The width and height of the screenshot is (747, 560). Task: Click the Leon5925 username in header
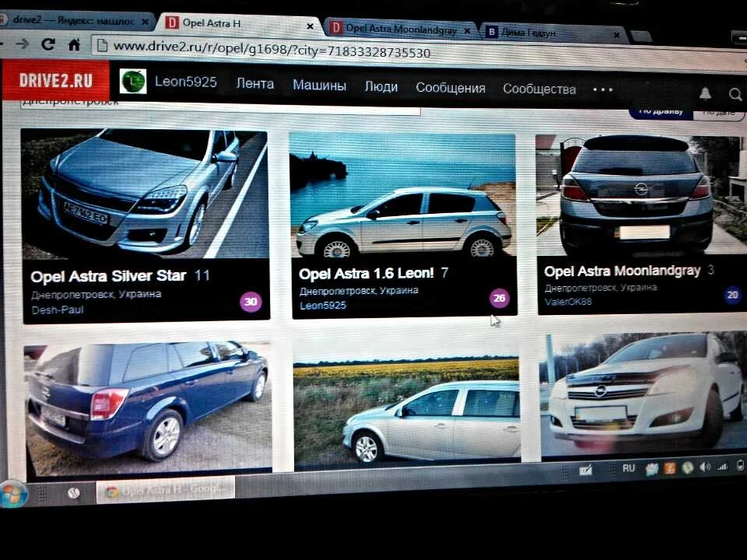pyautogui.click(x=185, y=82)
